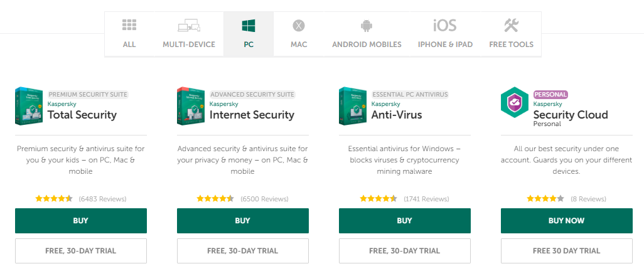Open Internet Security product box image
This screenshot has height=276, width=644.
[191, 106]
